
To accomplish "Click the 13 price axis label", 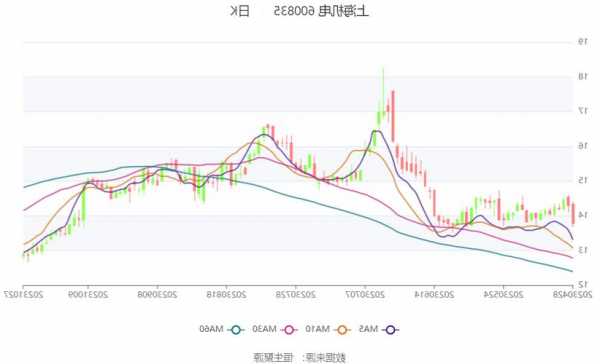I will [582, 250].
